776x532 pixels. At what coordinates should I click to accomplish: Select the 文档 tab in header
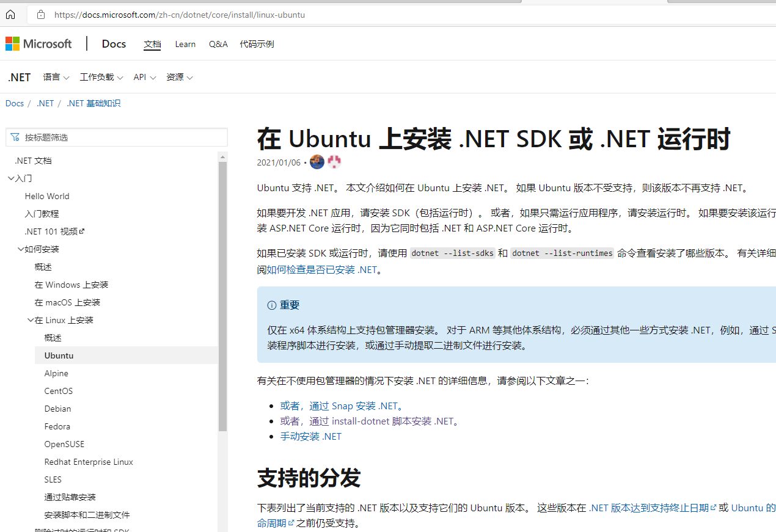pos(152,44)
